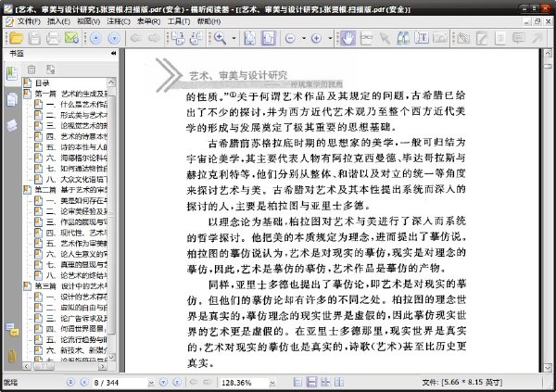556x392 pixels.
Task: Select the 目录 bookmark
Action: (43, 83)
